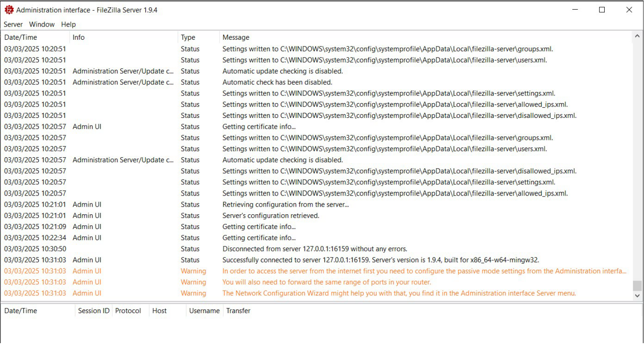Open the Window menu
The height and width of the screenshot is (344, 644).
click(x=42, y=25)
